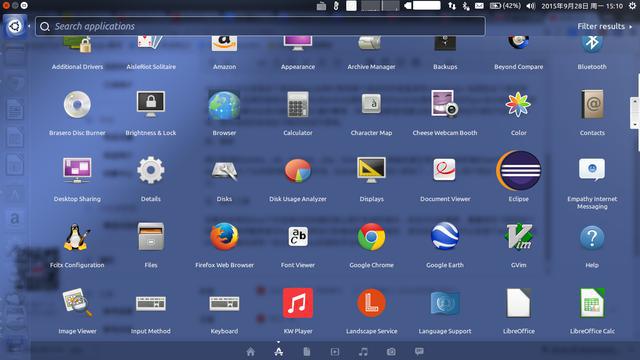Open the network indicator arrows
Image resolution: width=640 pixels, height=360 pixels.
point(452,6)
